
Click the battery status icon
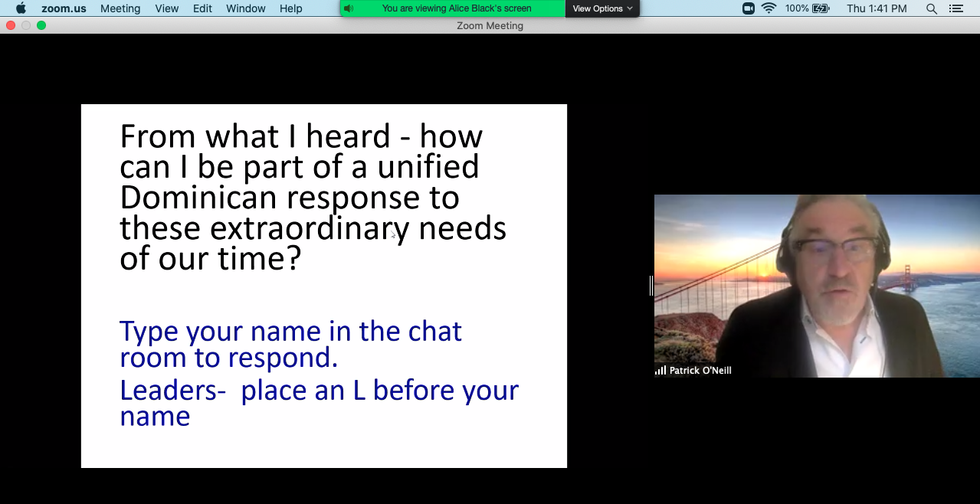(x=821, y=8)
